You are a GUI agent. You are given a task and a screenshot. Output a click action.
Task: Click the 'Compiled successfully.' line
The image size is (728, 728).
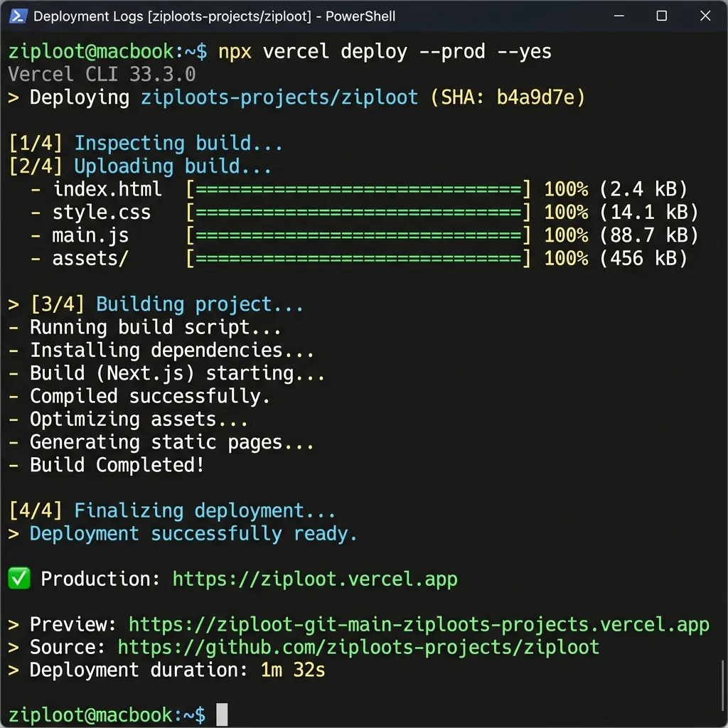click(150, 396)
